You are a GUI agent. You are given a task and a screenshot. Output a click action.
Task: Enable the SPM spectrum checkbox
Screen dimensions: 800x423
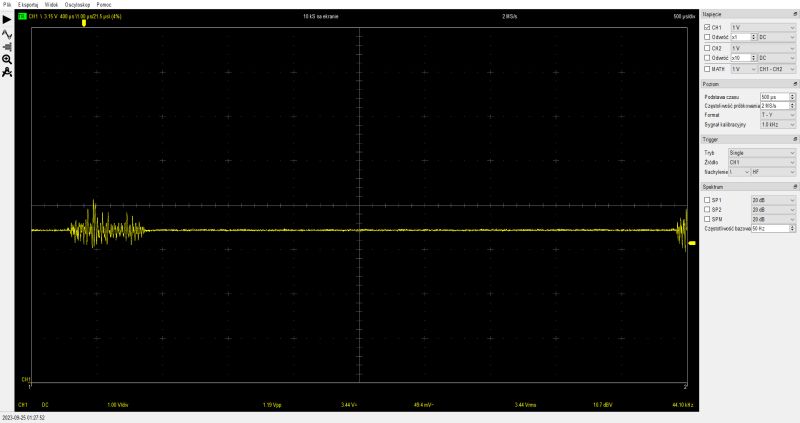pyautogui.click(x=707, y=219)
